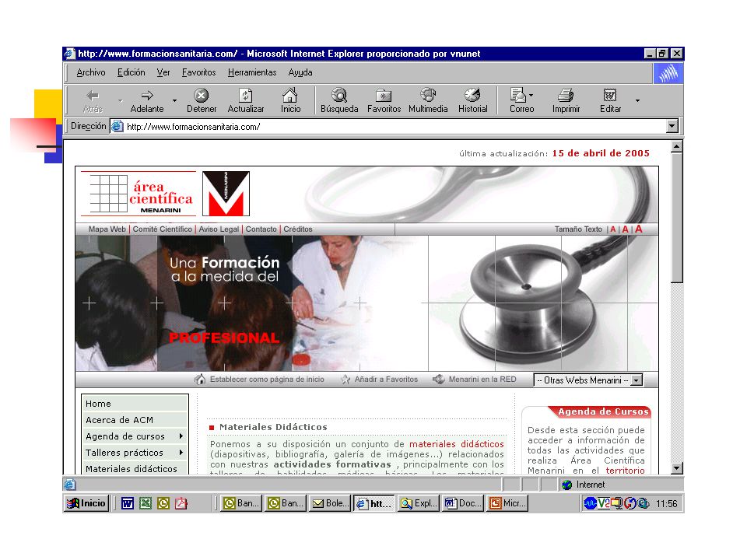Open the Archivo menu
The height and width of the screenshot is (560, 747).
[91, 72]
